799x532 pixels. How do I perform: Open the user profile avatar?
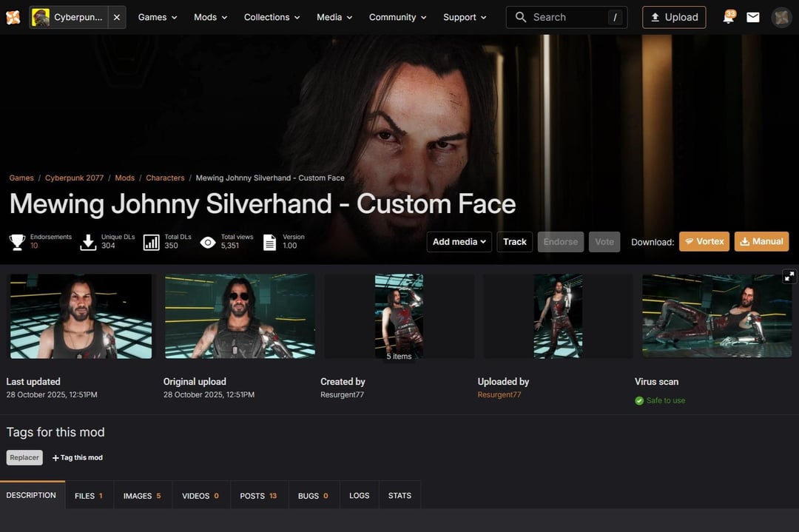point(781,17)
